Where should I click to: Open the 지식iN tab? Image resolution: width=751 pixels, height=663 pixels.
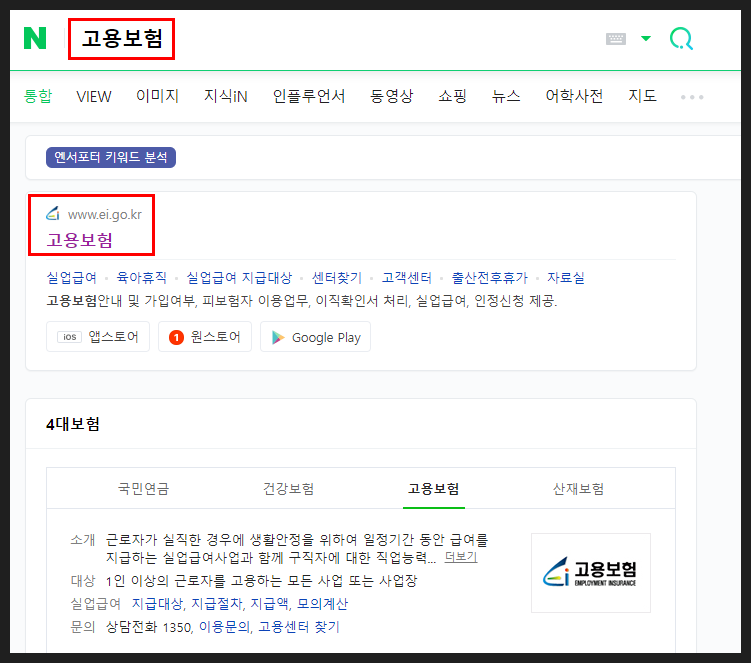click(x=226, y=96)
